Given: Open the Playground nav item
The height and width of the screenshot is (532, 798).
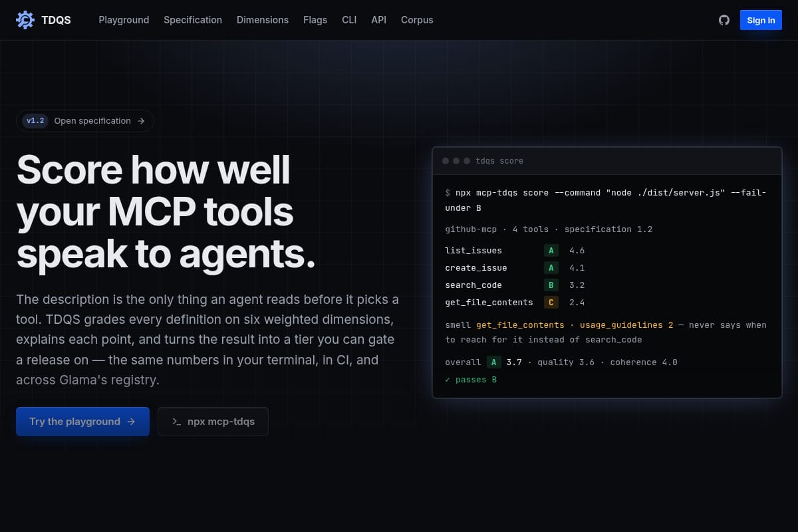Looking at the screenshot, I should click(x=124, y=20).
